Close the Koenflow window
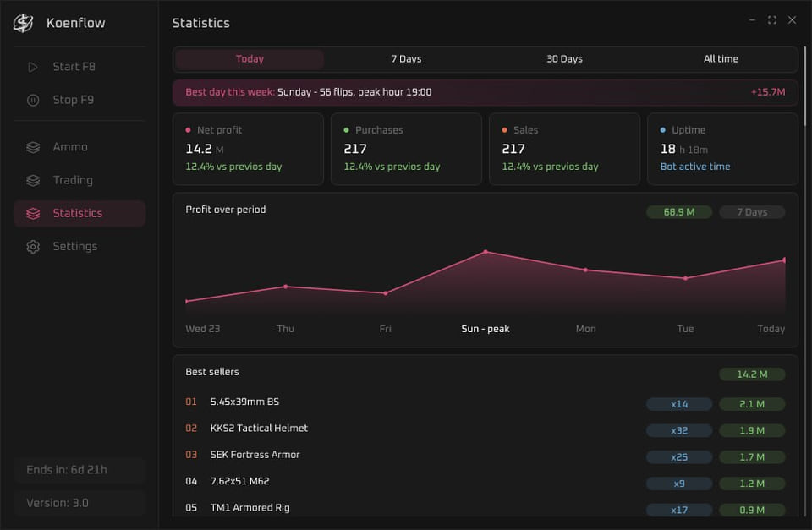 click(792, 20)
